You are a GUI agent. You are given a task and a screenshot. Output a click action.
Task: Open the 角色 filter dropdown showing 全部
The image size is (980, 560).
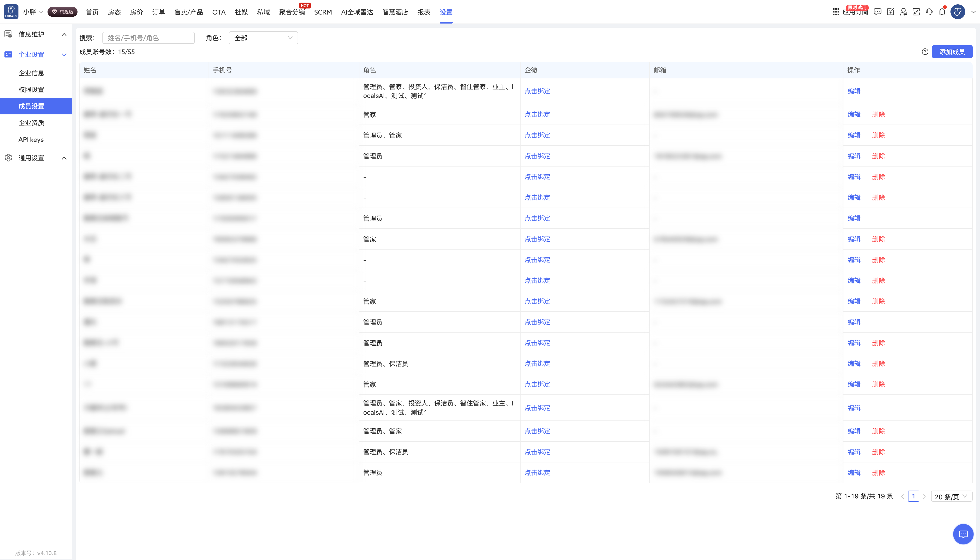tap(263, 38)
